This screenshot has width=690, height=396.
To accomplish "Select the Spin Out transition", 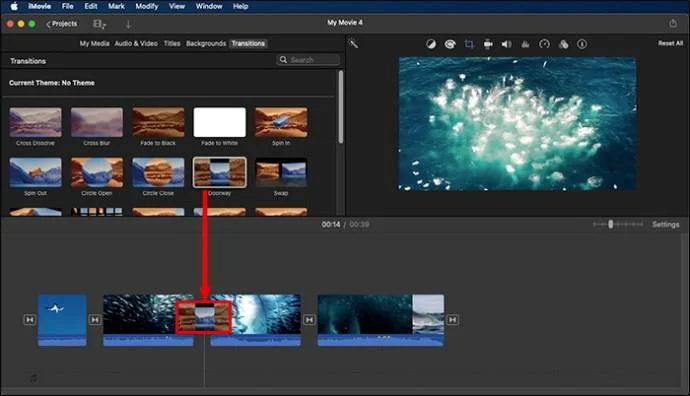I will [35, 172].
